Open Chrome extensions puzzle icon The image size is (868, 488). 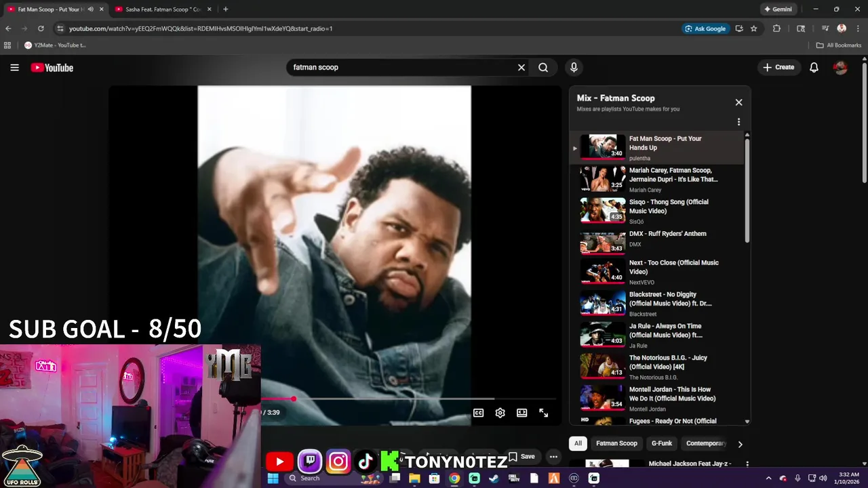(776, 28)
